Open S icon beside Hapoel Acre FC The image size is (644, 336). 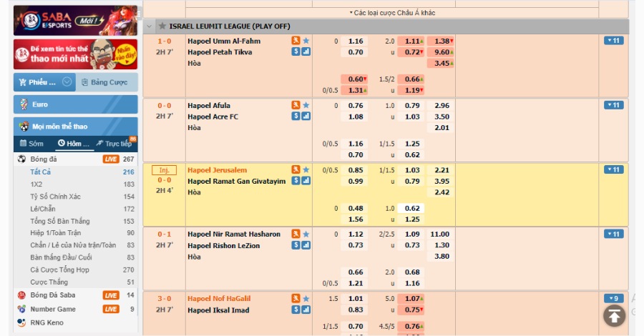click(296, 116)
